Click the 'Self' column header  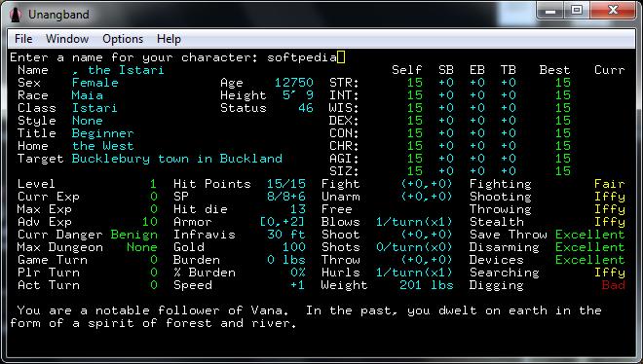(x=407, y=70)
